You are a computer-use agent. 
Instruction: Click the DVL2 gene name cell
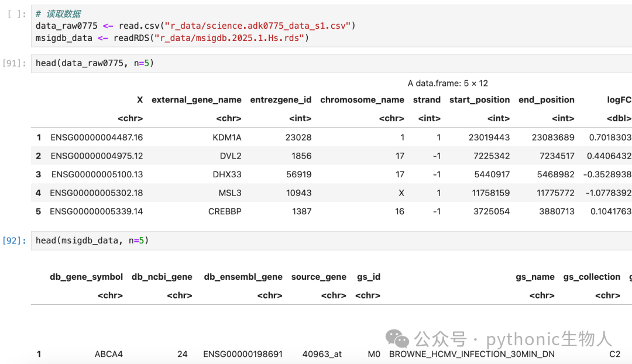[231, 156]
